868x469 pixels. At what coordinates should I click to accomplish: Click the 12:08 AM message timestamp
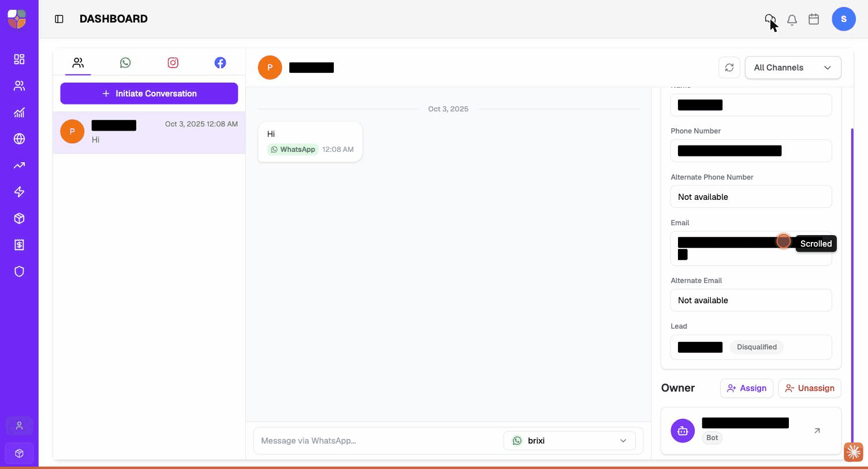(338, 150)
